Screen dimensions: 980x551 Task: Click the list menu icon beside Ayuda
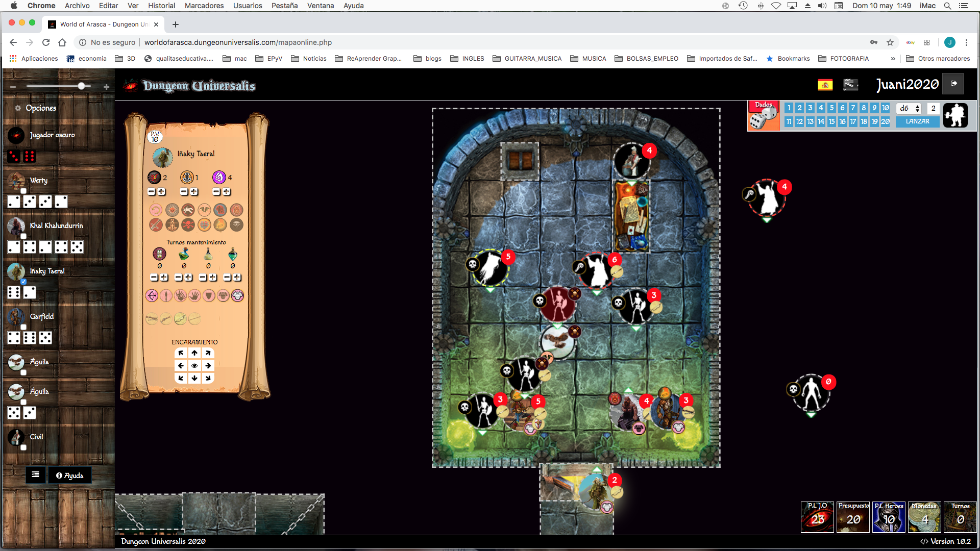tap(35, 475)
